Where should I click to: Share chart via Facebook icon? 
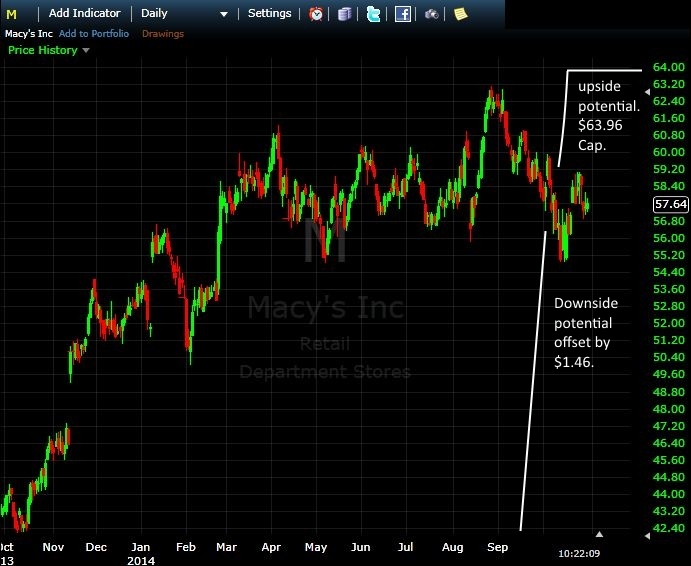point(402,14)
